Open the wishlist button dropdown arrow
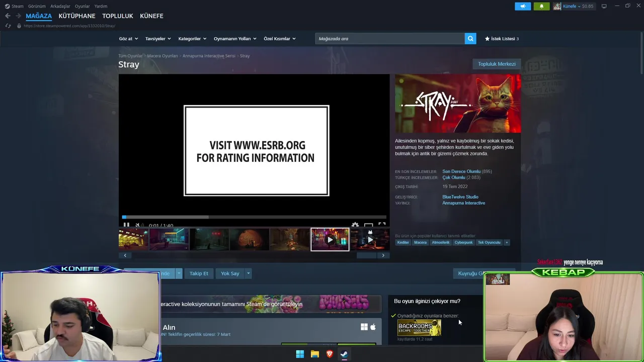This screenshot has height=362, width=644. [x=179, y=274]
